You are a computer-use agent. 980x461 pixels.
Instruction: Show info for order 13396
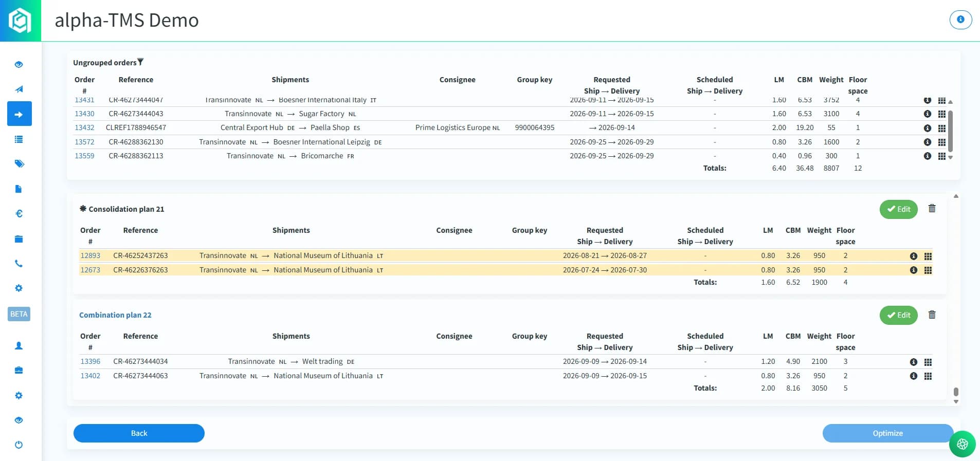pyautogui.click(x=914, y=362)
